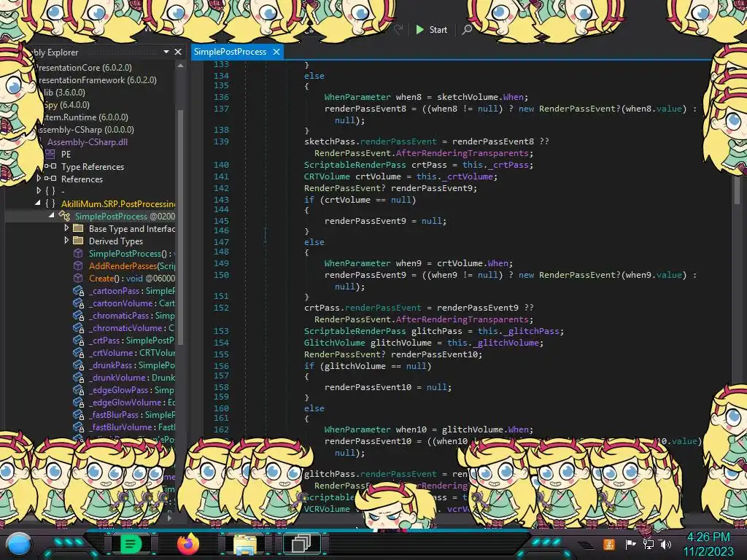Open the Action Center flag icon

coord(630,544)
